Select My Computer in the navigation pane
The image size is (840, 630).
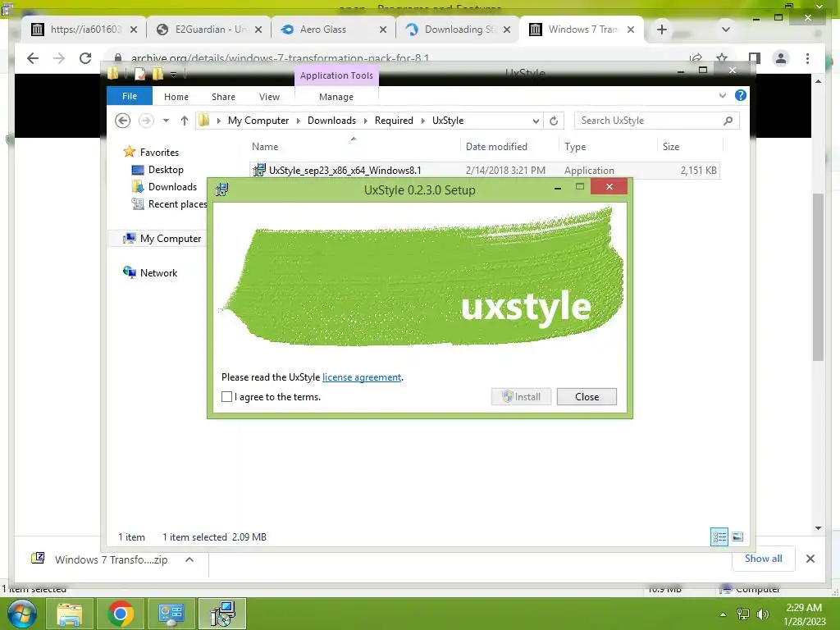click(x=171, y=239)
